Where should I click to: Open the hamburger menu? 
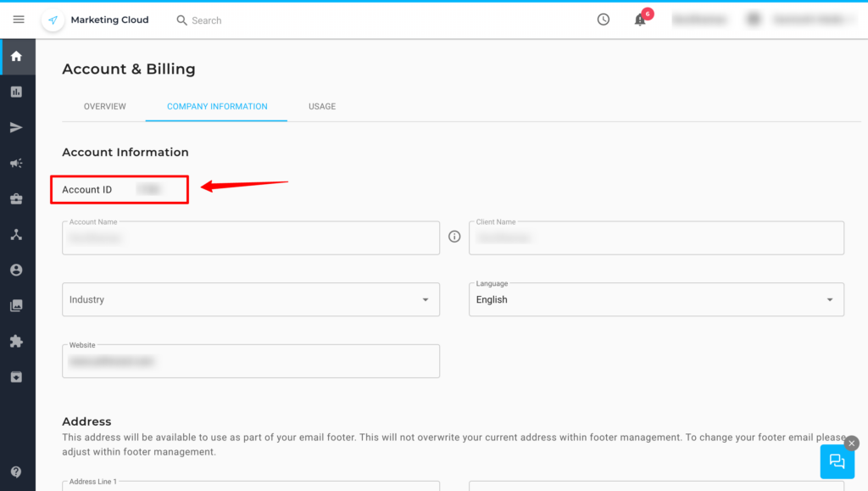pyautogui.click(x=19, y=20)
